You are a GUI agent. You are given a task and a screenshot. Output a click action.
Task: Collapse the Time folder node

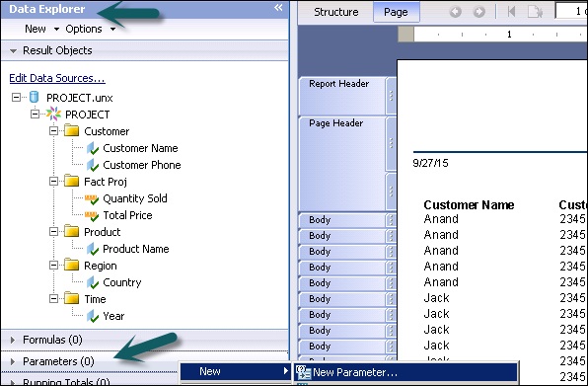(53, 298)
